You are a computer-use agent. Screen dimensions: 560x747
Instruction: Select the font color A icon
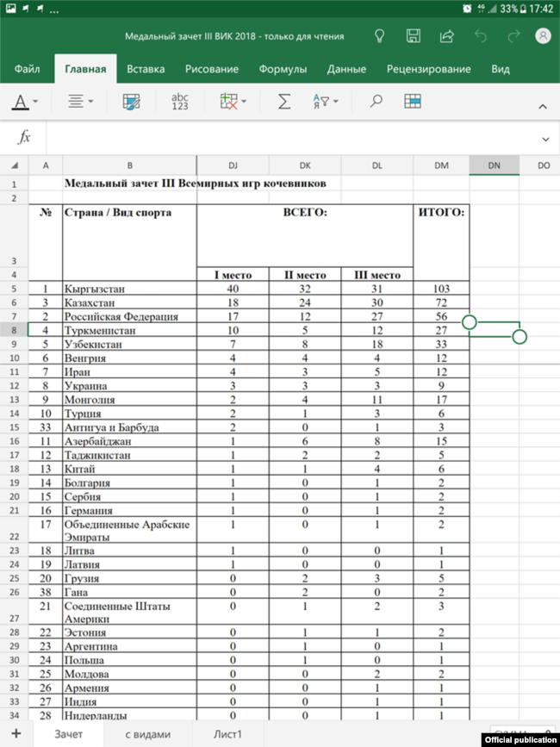click(21, 102)
